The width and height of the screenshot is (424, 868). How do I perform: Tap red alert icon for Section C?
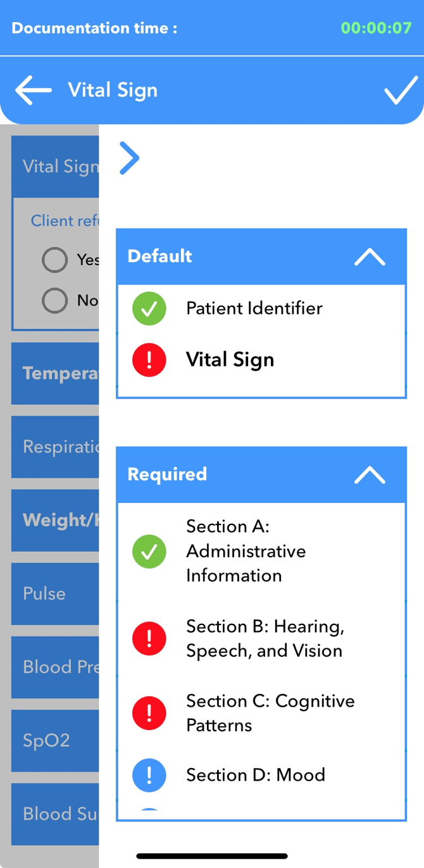tap(149, 713)
